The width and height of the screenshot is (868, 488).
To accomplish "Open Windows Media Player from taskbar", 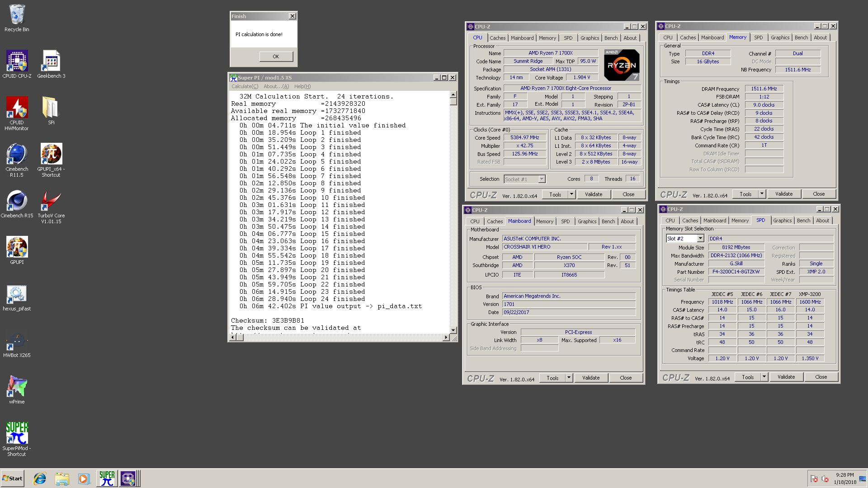I will pyautogui.click(x=84, y=479).
